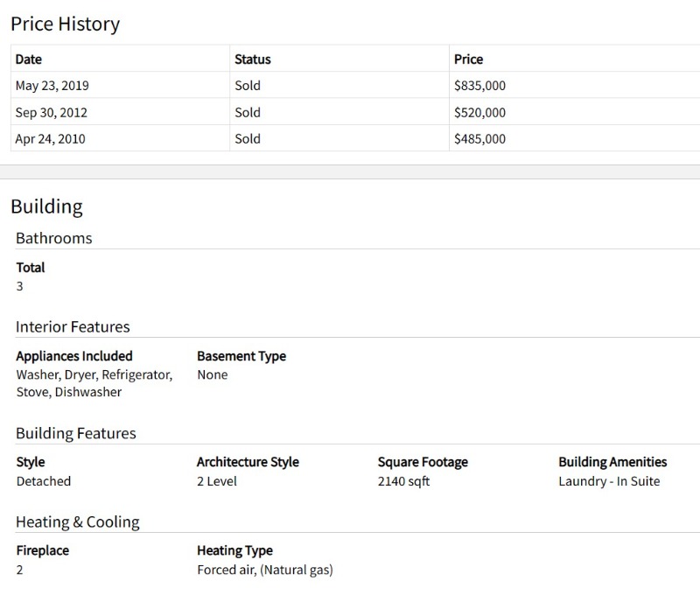Click the Appliances Included label
Viewport: 700px width, 595px height.
[74, 356]
